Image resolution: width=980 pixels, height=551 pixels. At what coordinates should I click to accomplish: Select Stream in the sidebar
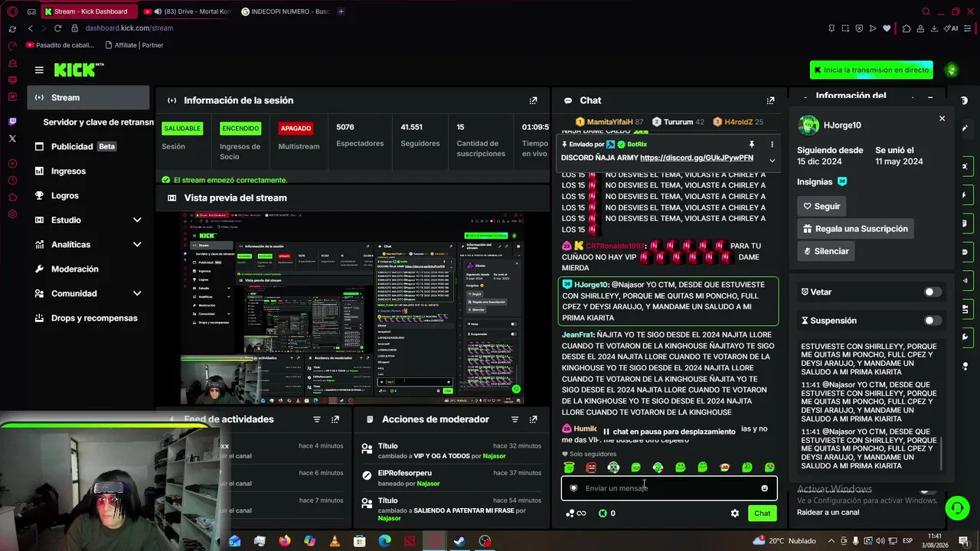point(89,97)
